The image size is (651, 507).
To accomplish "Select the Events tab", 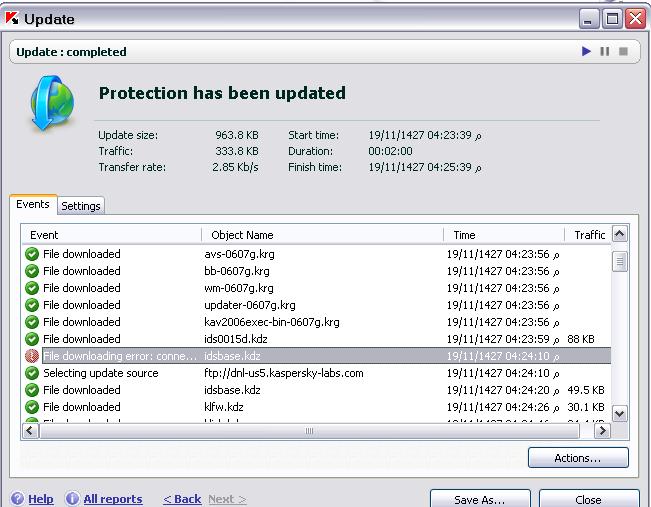I will pyautogui.click(x=33, y=204).
